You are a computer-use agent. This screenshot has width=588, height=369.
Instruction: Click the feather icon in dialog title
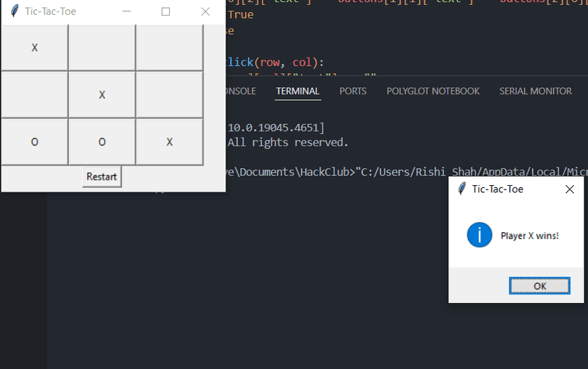point(462,189)
